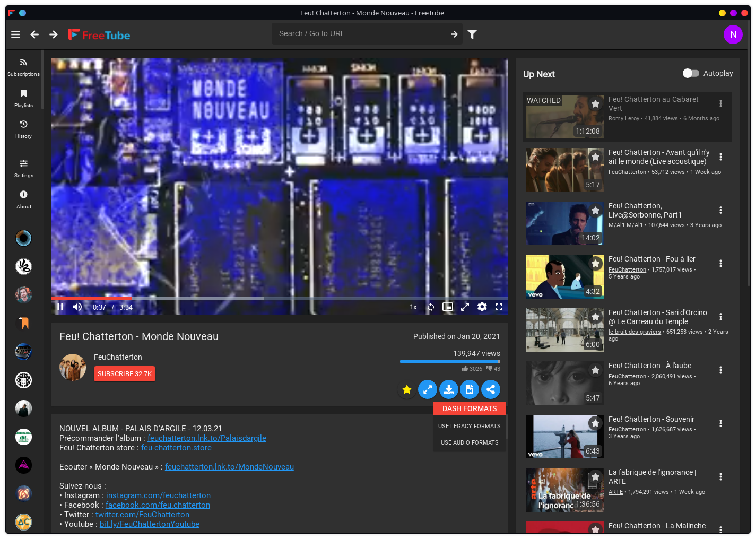The height and width of the screenshot is (539, 756).
Task: Open History in the sidebar
Action: pyautogui.click(x=23, y=129)
